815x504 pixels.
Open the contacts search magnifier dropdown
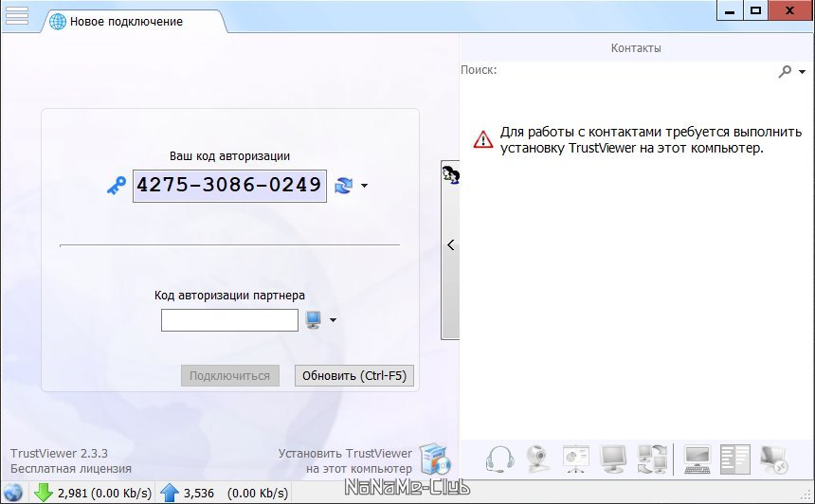pos(791,71)
